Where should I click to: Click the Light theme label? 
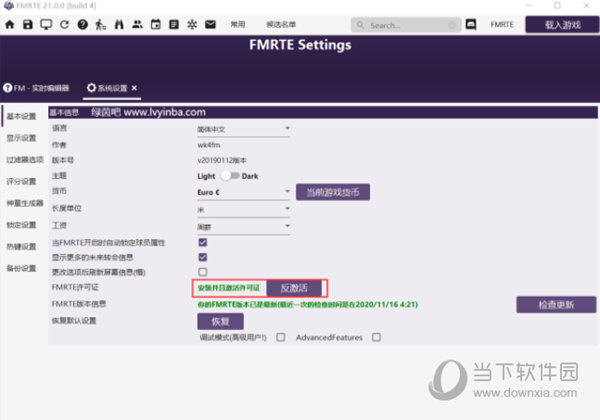coord(206,176)
